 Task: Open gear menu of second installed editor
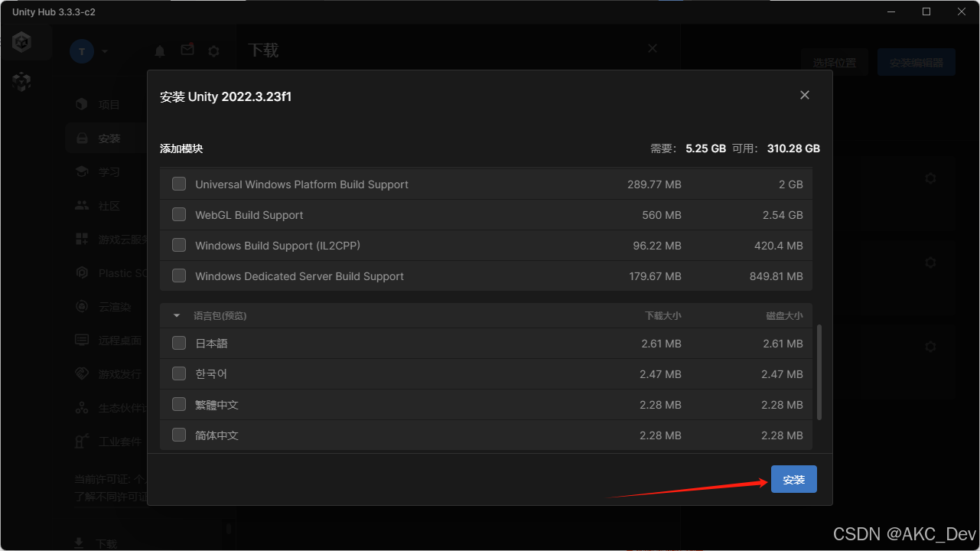click(930, 262)
